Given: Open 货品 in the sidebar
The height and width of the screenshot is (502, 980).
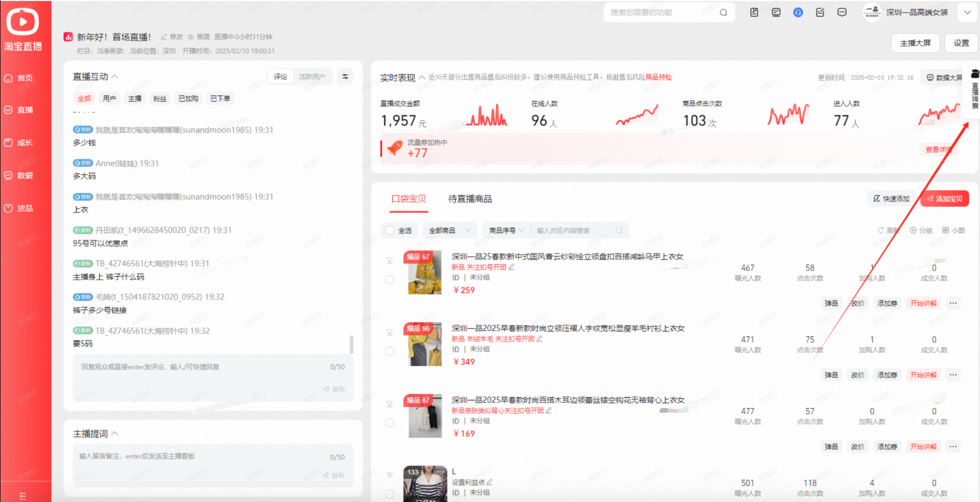Looking at the screenshot, I should [x=19, y=208].
